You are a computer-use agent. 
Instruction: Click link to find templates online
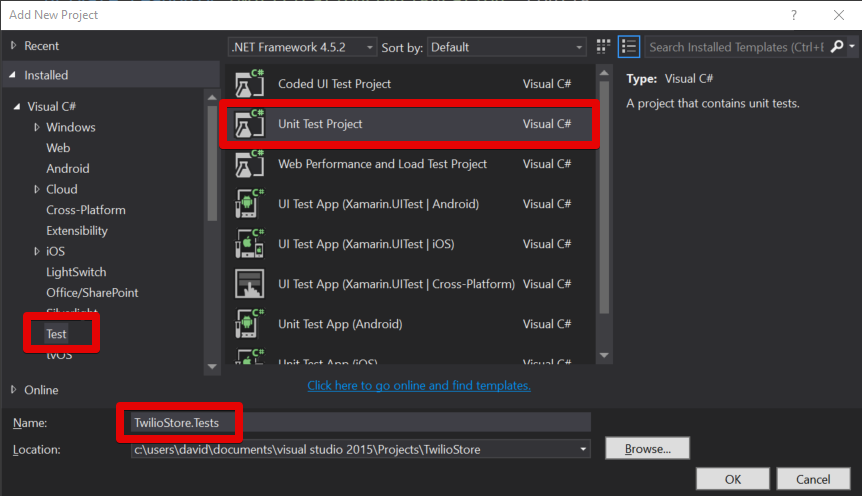pos(418,385)
